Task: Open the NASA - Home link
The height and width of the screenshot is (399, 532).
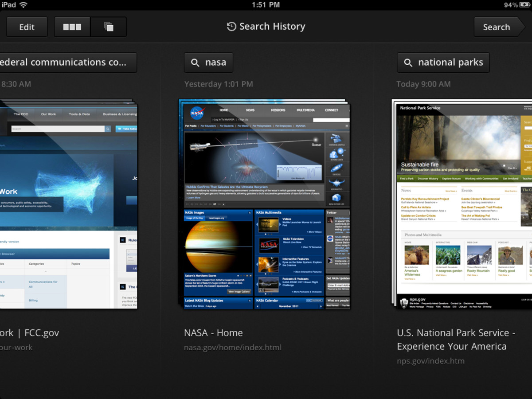Action: pos(213,332)
